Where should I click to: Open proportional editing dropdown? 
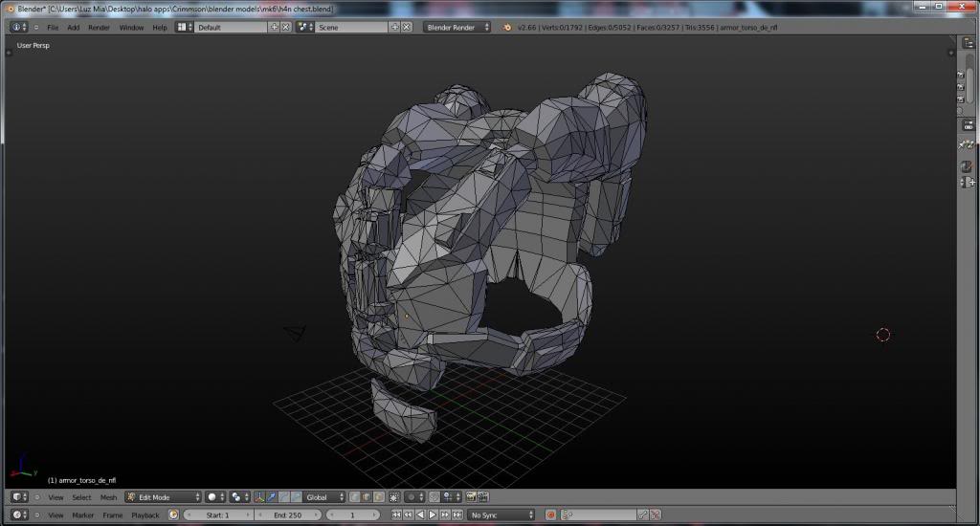tap(413, 497)
